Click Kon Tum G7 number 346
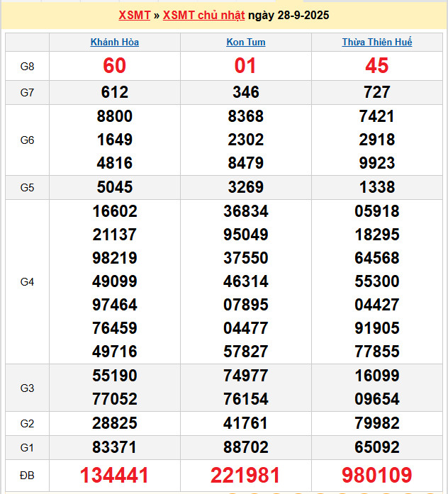448x494 pixels. point(246,92)
